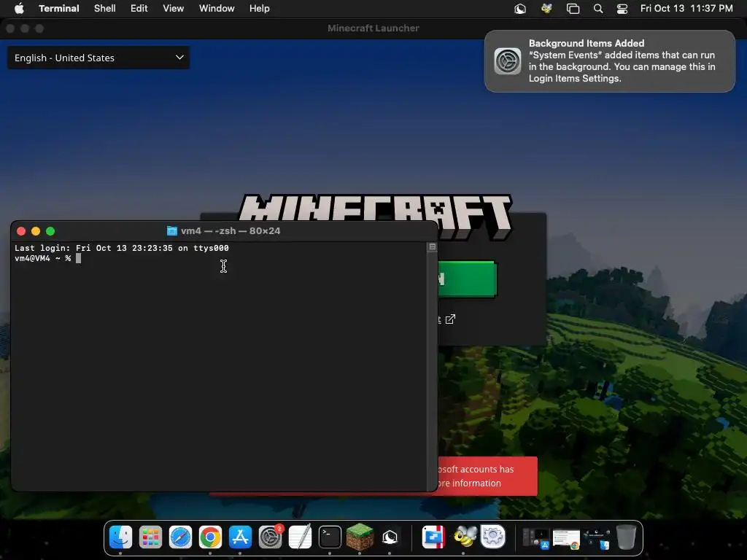Click the Terminal prompt line vm4@VM4
Viewport: 747px width, 560px height.
(x=43, y=259)
